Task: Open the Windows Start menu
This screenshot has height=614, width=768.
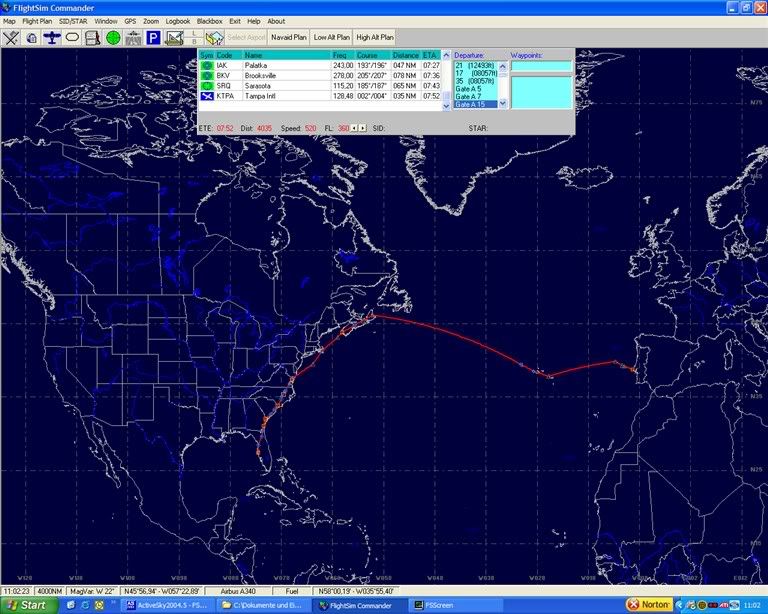Action: pos(28,605)
